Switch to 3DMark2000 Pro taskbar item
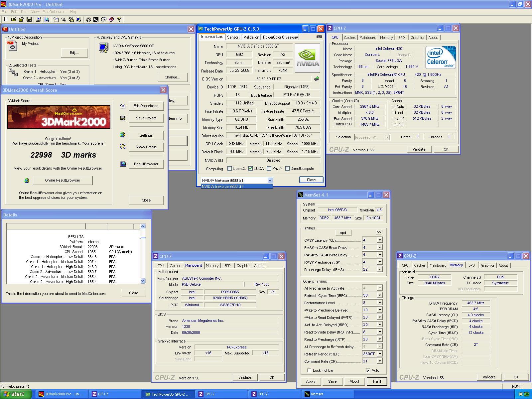Viewport: 532px width, 399px height. pyautogui.click(x=62, y=394)
